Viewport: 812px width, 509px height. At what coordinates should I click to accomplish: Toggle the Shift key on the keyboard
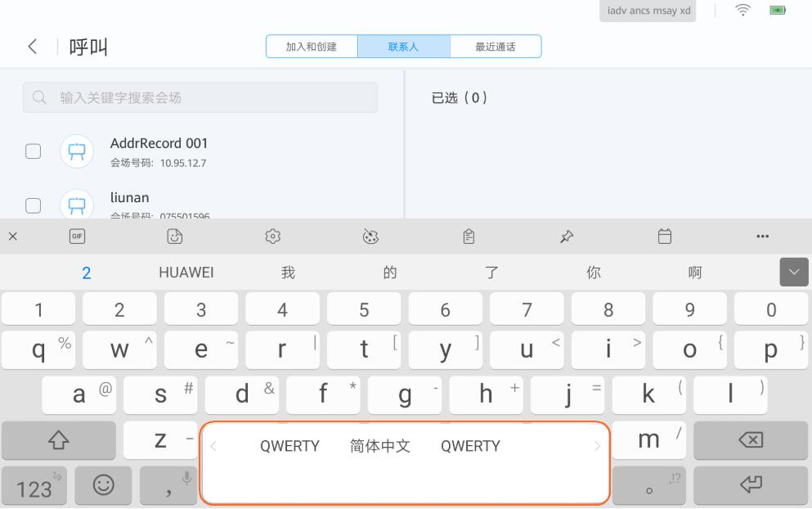coord(58,440)
